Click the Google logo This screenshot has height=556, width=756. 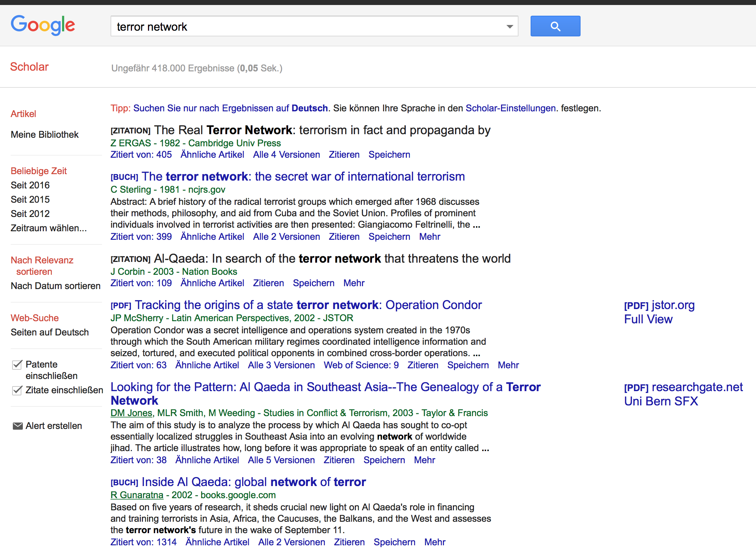point(43,25)
